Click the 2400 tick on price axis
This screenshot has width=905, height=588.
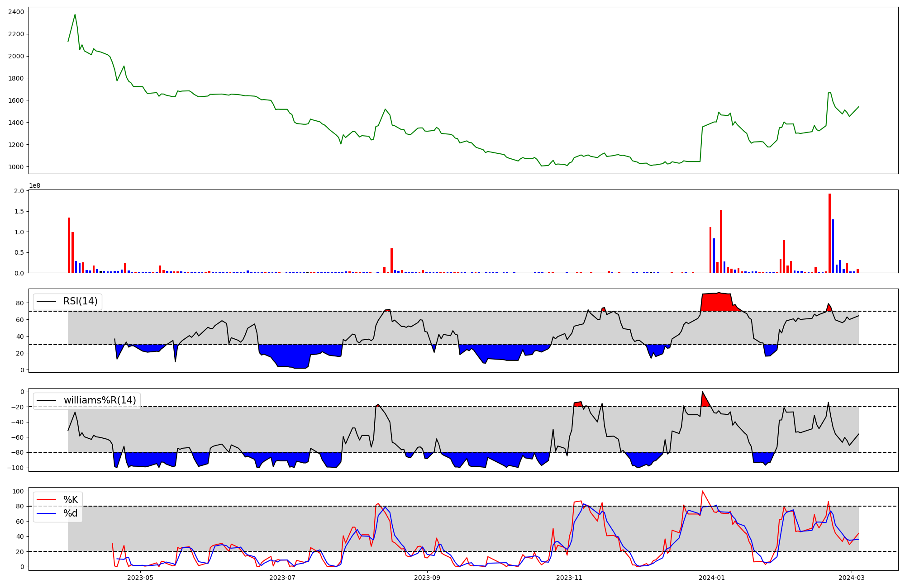[x=16, y=12]
